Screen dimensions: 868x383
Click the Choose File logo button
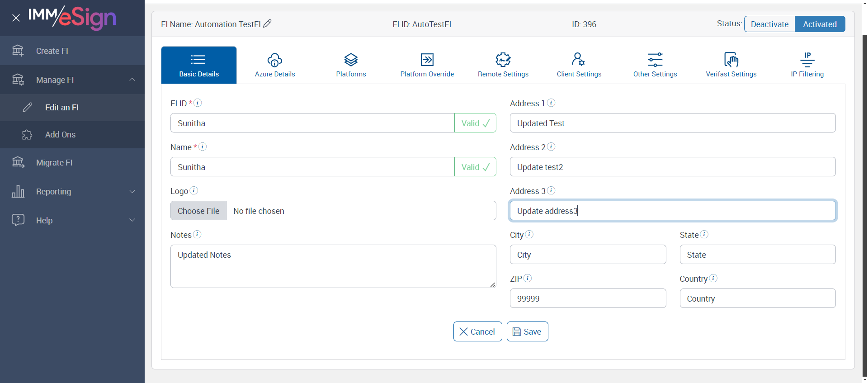point(198,211)
